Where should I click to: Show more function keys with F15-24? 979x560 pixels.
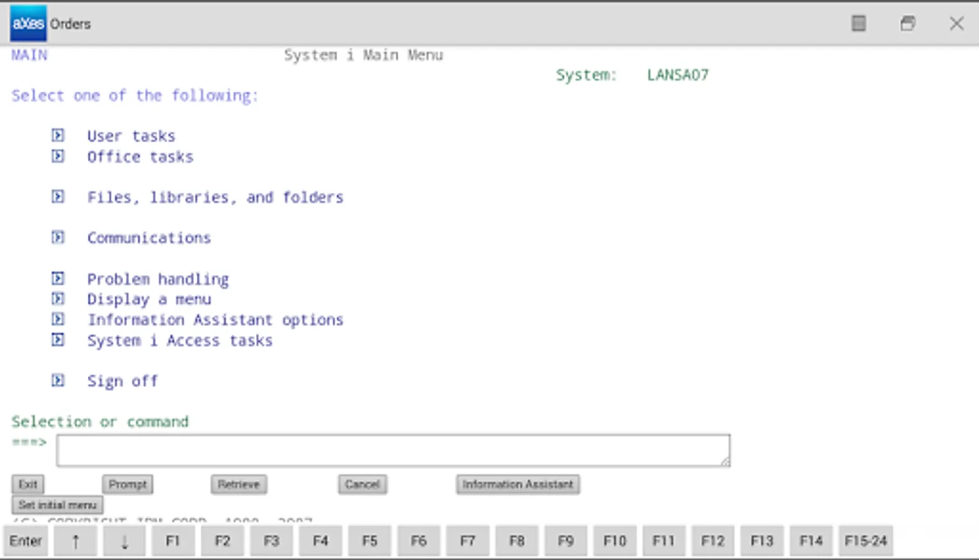866,541
